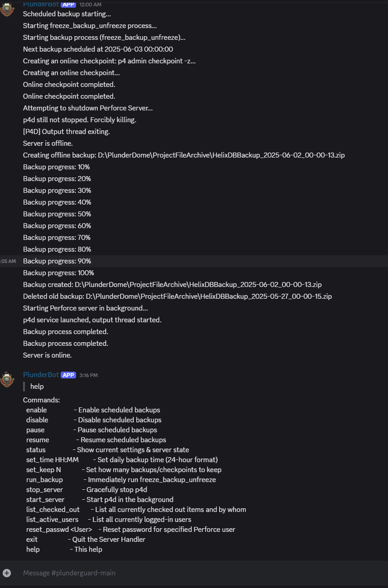Click APP badge on the 12:00 AM message
Image resolution: width=388 pixels, height=588 pixels.
[68, 4]
